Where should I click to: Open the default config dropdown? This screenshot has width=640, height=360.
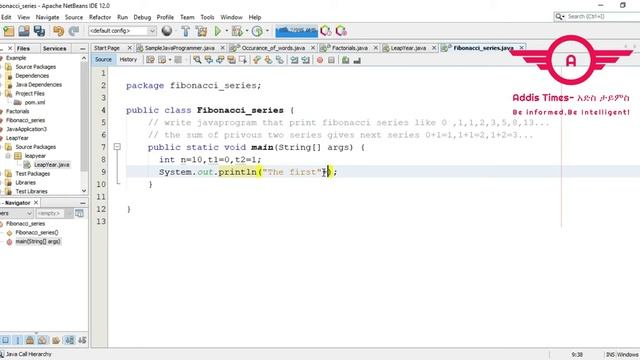pos(122,31)
